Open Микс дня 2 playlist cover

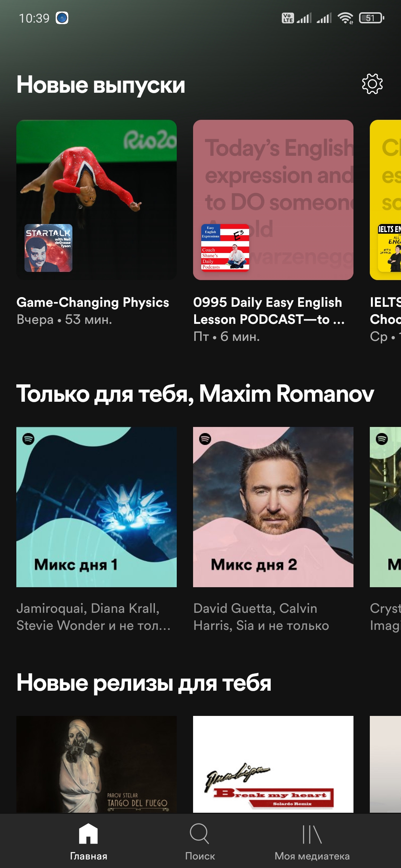point(273,507)
